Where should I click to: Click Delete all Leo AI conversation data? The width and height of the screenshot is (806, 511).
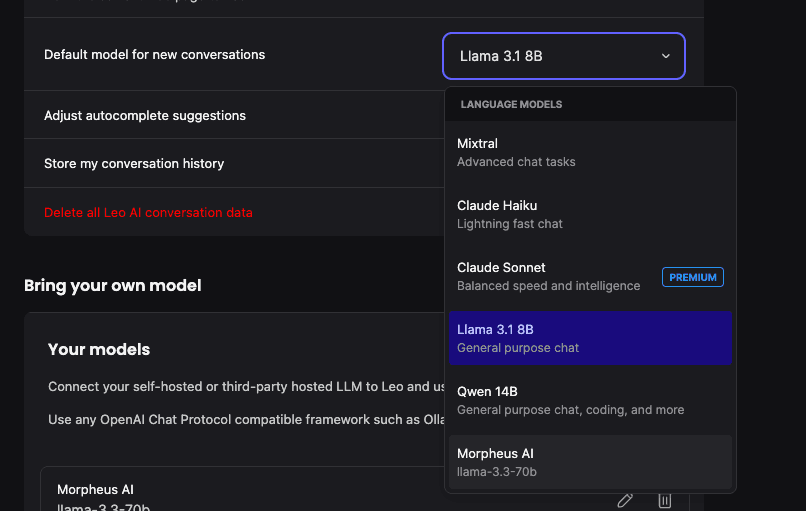pos(148,212)
